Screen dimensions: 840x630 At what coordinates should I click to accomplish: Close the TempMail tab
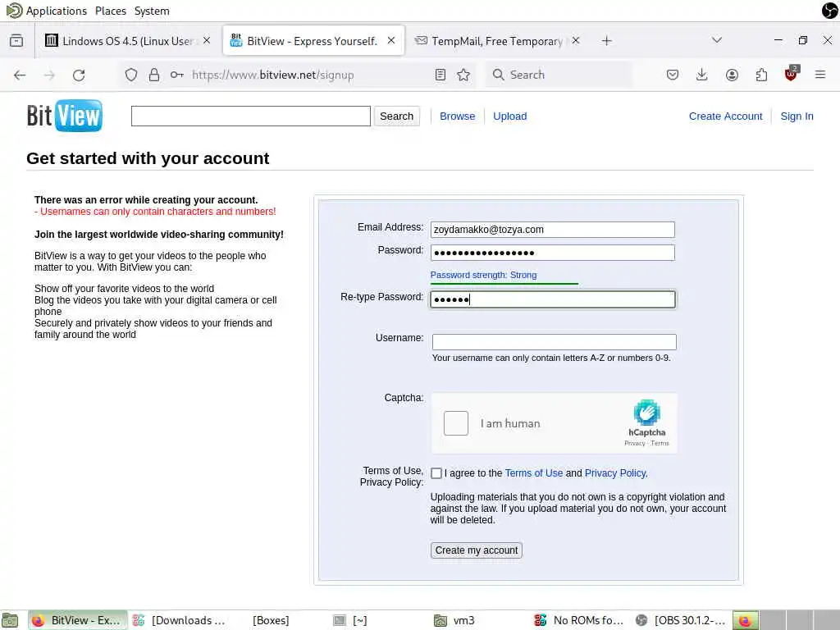[x=575, y=41]
